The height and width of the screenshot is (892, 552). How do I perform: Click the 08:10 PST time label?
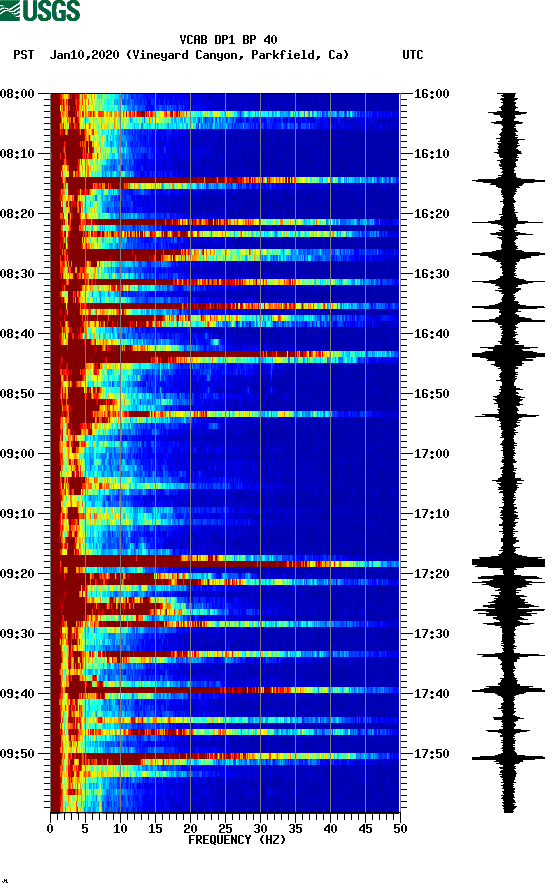point(17,154)
